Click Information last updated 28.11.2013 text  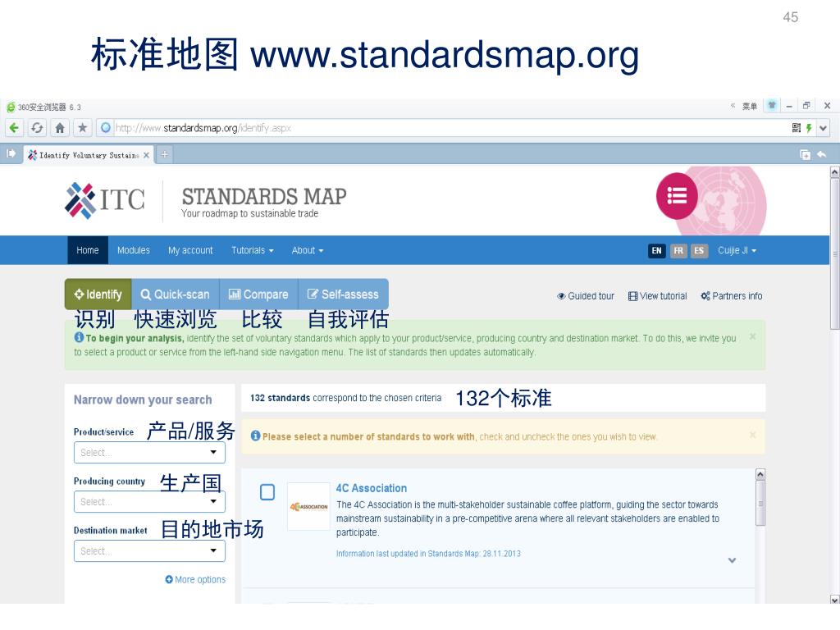(x=428, y=554)
